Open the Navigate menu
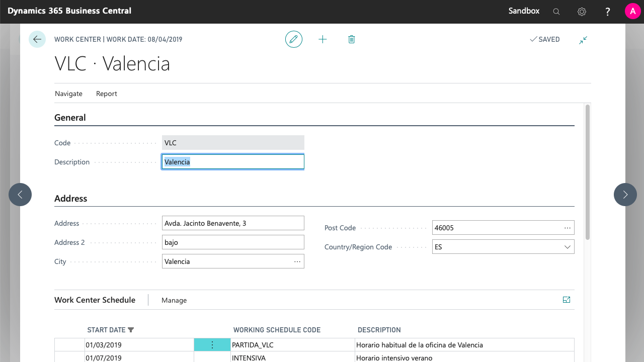The width and height of the screenshot is (644, 362). (68, 94)
